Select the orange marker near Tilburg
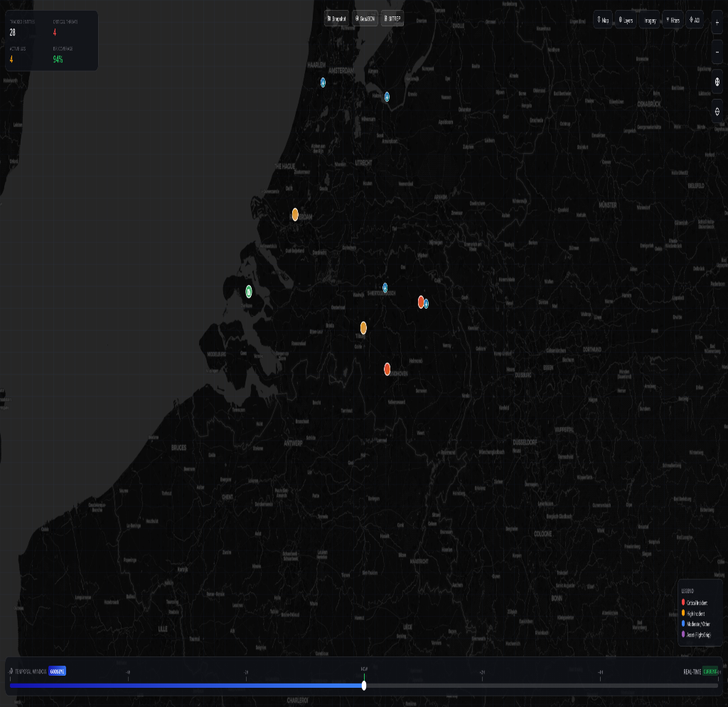 [363, 327]
